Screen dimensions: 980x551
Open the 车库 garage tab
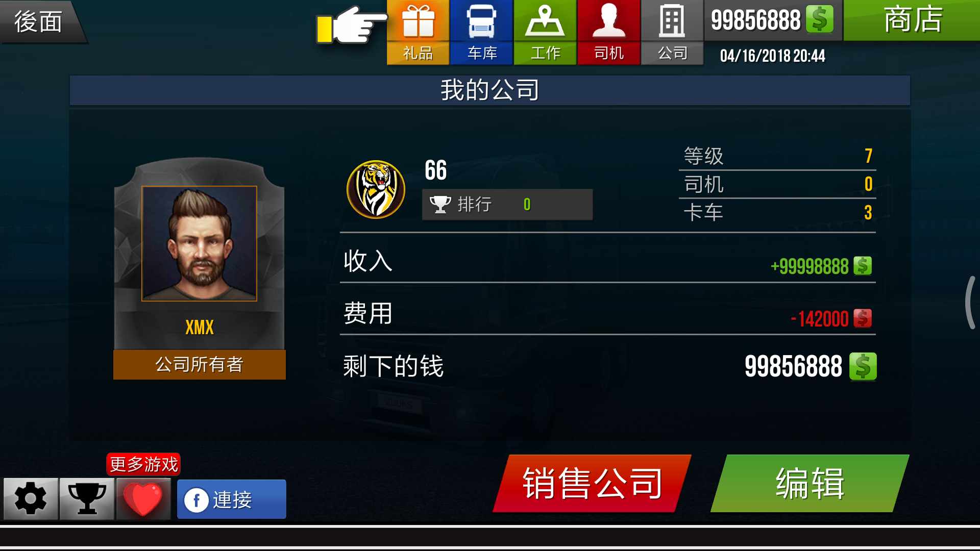481,32
